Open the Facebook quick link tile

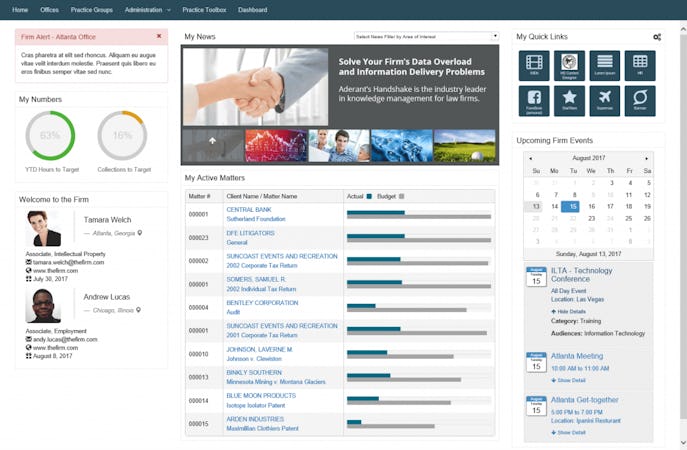(534, 101)
